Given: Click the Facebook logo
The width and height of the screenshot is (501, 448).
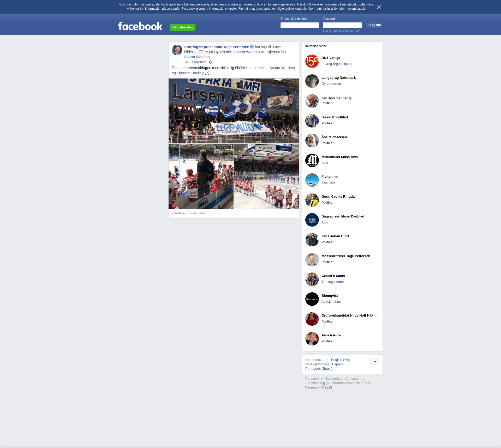Looking at the screenshot, I should tap(140, 26).
